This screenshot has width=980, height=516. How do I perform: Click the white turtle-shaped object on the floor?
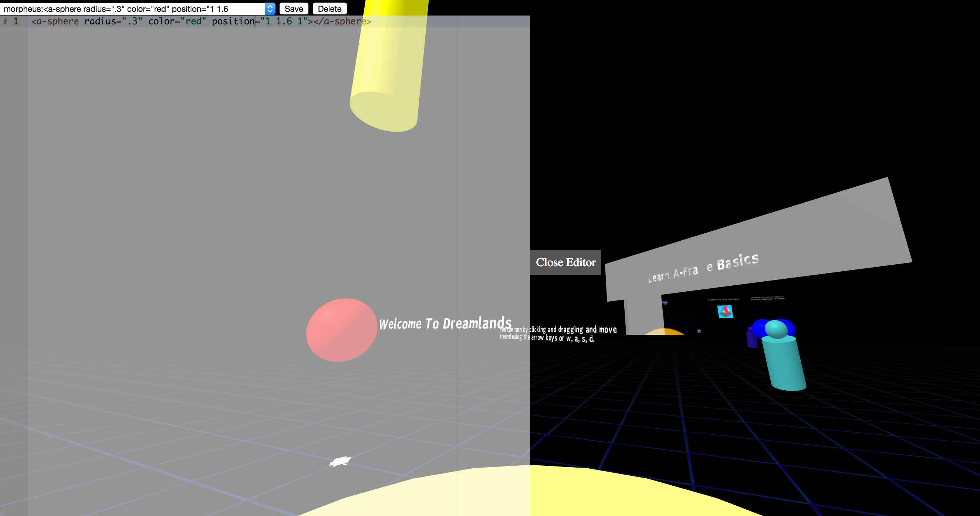(x=340, y=461)
